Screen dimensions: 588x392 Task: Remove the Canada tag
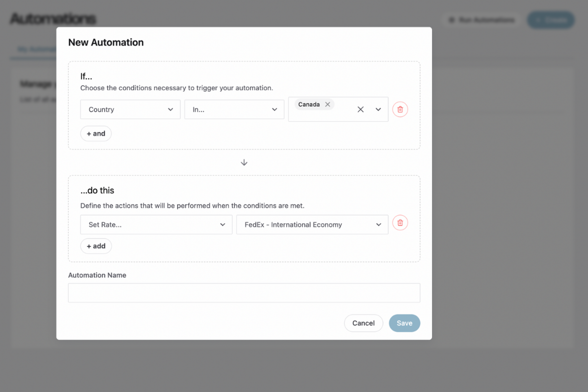(328, 105)
